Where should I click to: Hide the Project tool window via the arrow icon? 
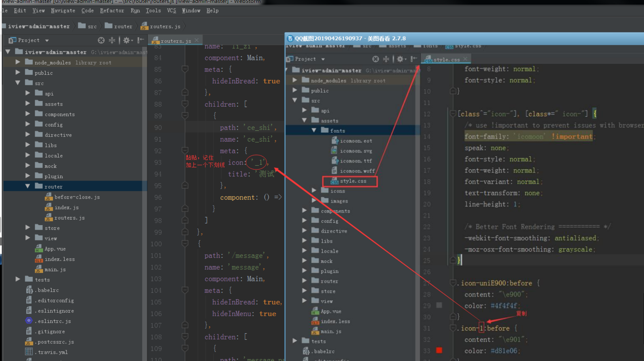pyautogui.click(x=140, y=40)
